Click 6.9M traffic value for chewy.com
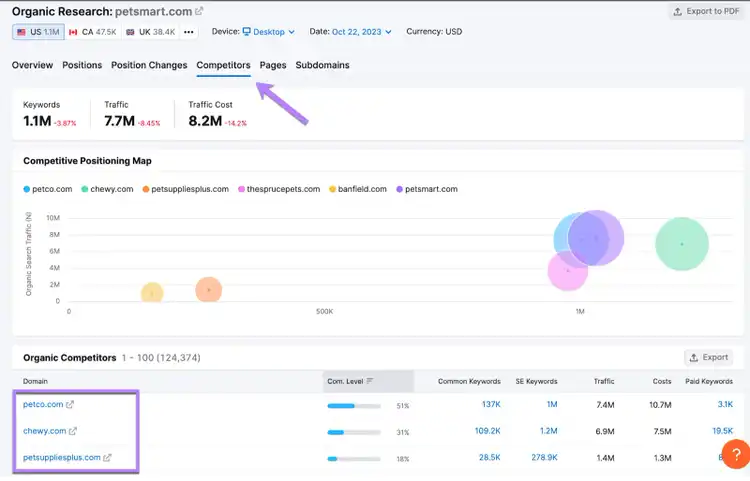The height and width of the screenshot is (481, 750). (605, 431)
